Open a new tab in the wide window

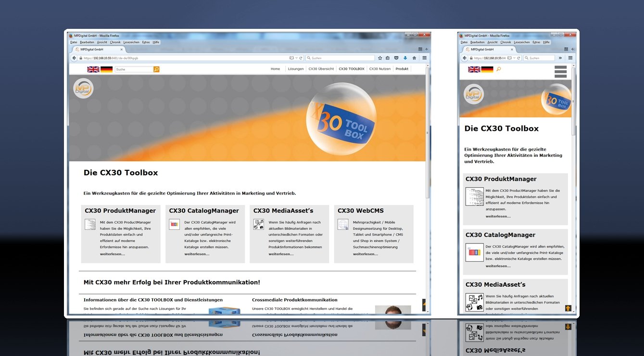pyautogui.click(x=426, y=49)
